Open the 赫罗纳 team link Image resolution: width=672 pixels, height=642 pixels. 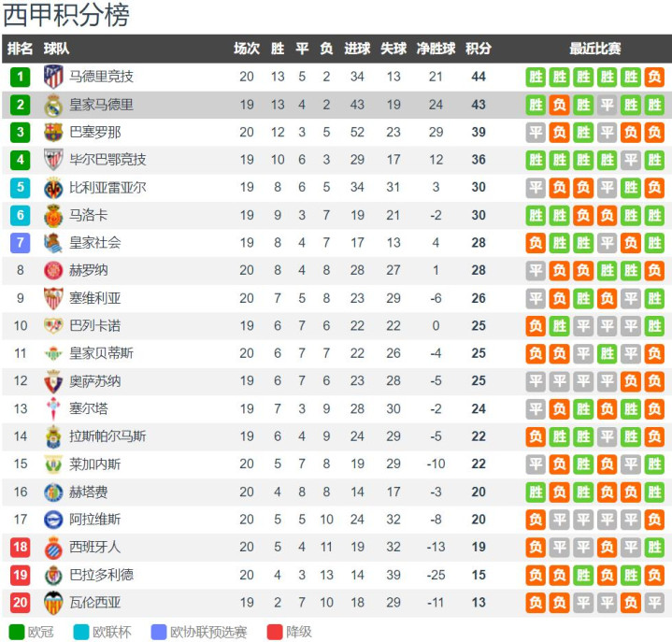(88, 271)
